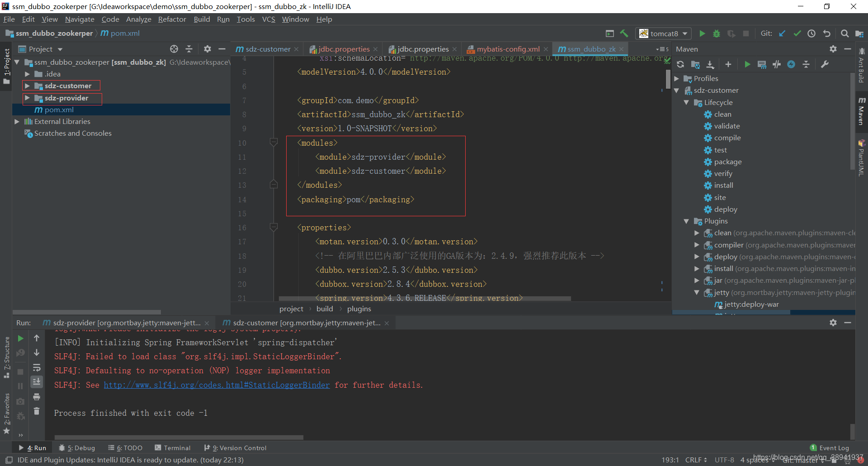Image resolution: width=868 pixels, height=466 pixels.
Task: Open Terminal tool window
Action: 173,448
